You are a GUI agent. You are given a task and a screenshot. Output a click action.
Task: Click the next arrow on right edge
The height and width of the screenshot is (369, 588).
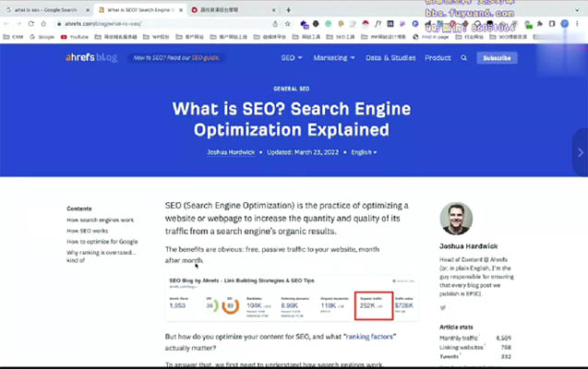point(580,152)
